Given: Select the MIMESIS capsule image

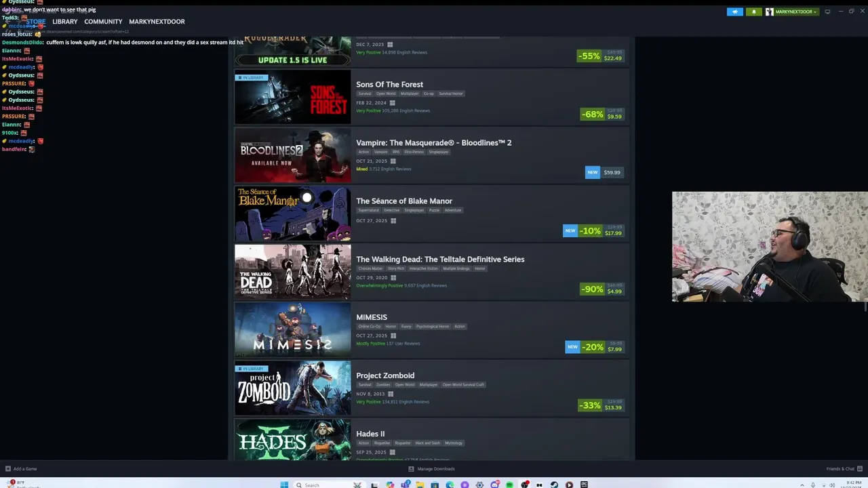Looking at the screenshot, I should [x=293, y=330].
